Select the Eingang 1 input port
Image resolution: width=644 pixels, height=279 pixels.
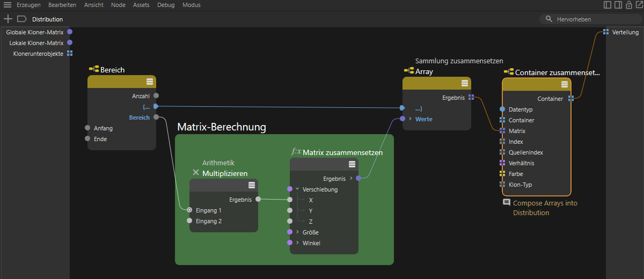[189, 210]
